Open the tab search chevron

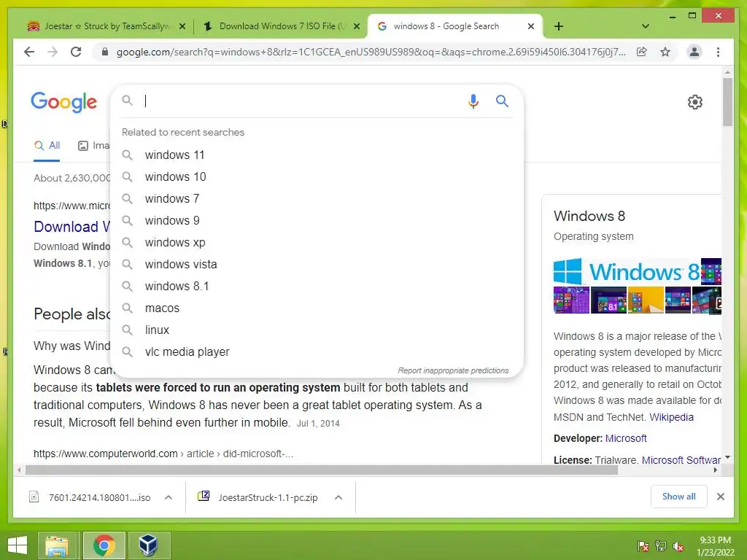coord(646,26)
